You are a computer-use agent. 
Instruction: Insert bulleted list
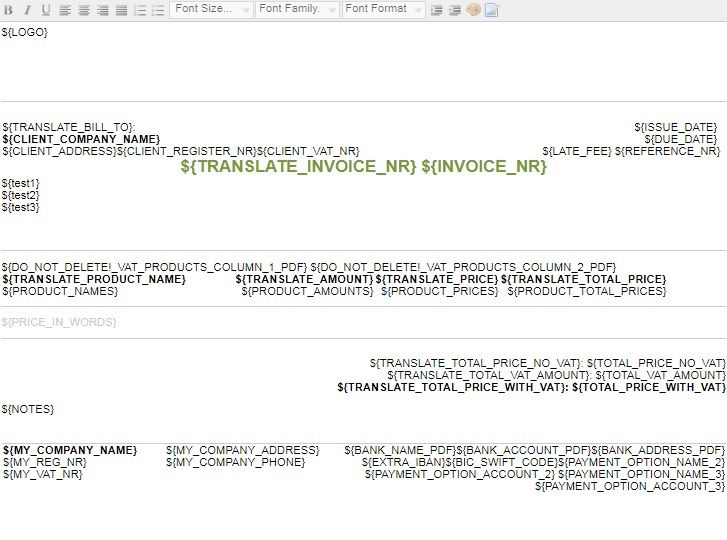pos(158,10)
